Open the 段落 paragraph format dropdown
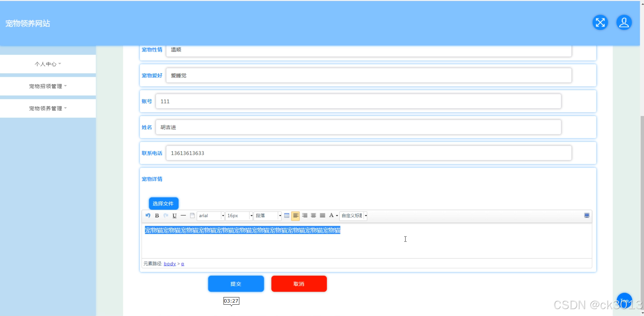This screenshot has height=316, width=644. pos(268,216)
